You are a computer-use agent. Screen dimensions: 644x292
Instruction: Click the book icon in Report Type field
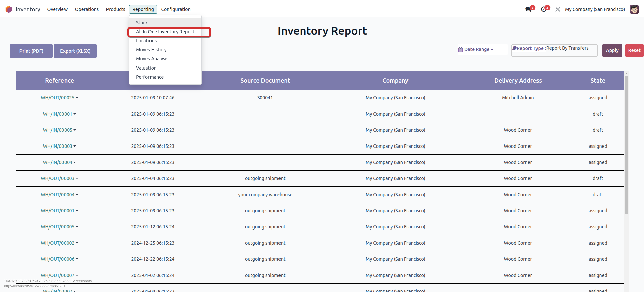(514, 48)
